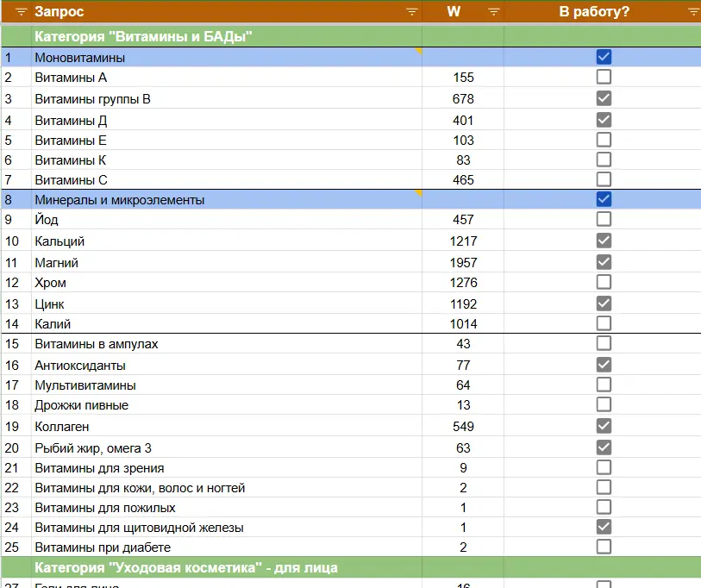Disable the Коллаген row checkbox

[x=604, y=426]
